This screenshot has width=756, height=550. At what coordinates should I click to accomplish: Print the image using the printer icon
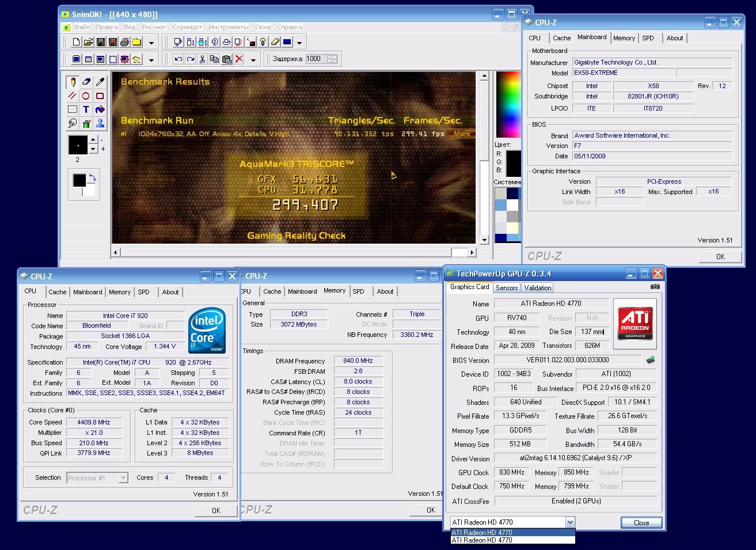[x=124, y=42]
